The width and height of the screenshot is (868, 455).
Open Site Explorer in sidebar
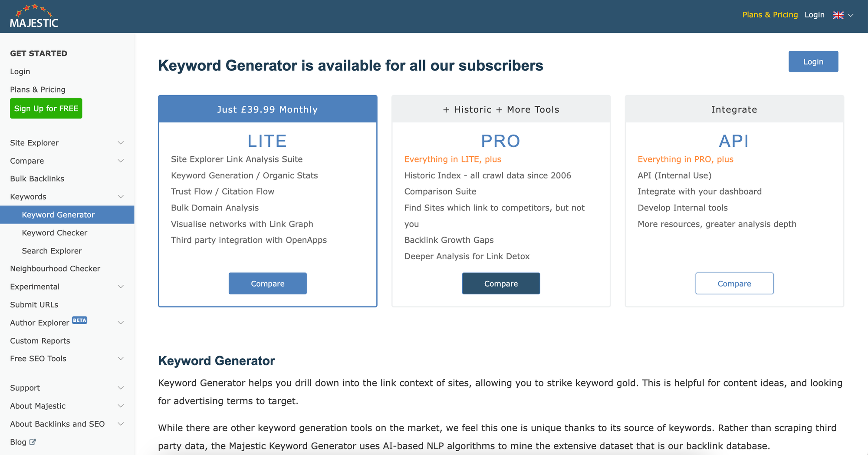coord(34,143)
